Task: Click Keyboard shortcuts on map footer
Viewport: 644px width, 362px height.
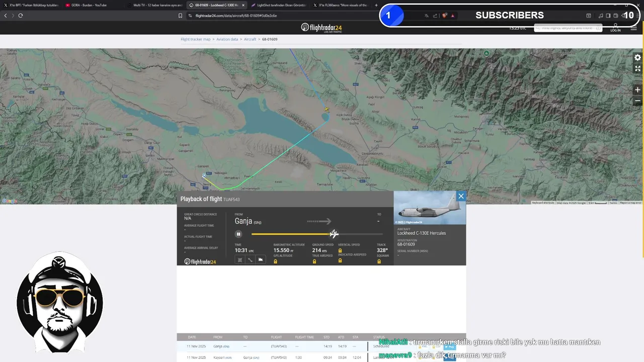Action: (x=543, y=203)
